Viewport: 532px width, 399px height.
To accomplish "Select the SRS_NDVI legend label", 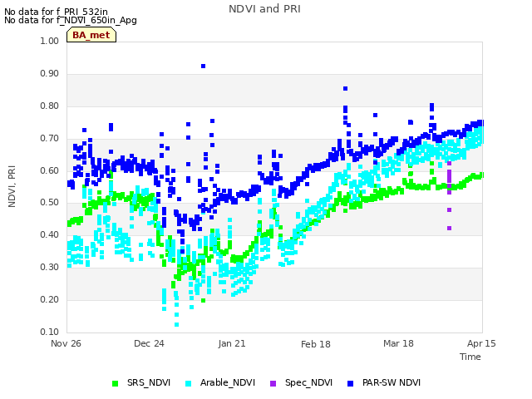I will tap(149, 382).
